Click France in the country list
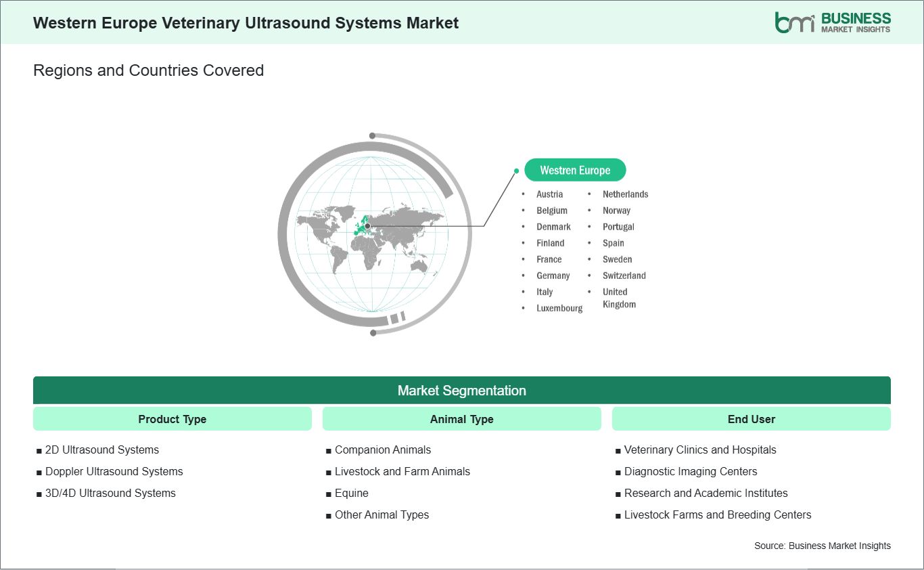 [x=549, y=259]
